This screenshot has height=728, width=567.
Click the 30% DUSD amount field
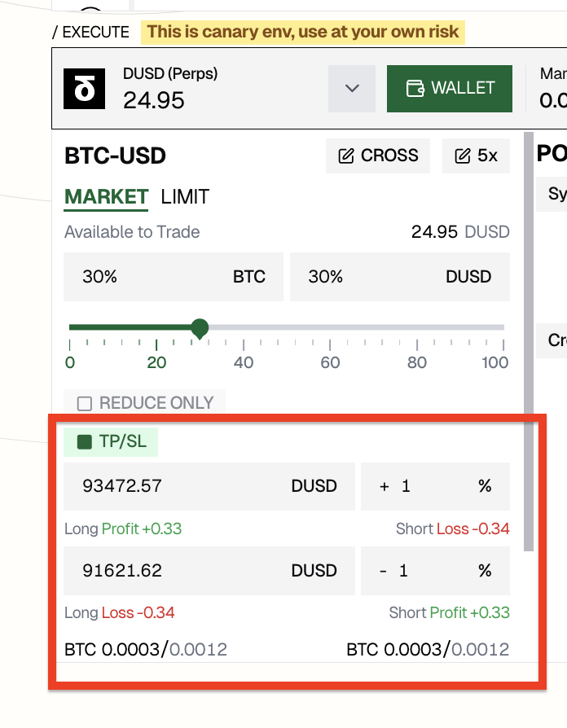coord(399,277)
